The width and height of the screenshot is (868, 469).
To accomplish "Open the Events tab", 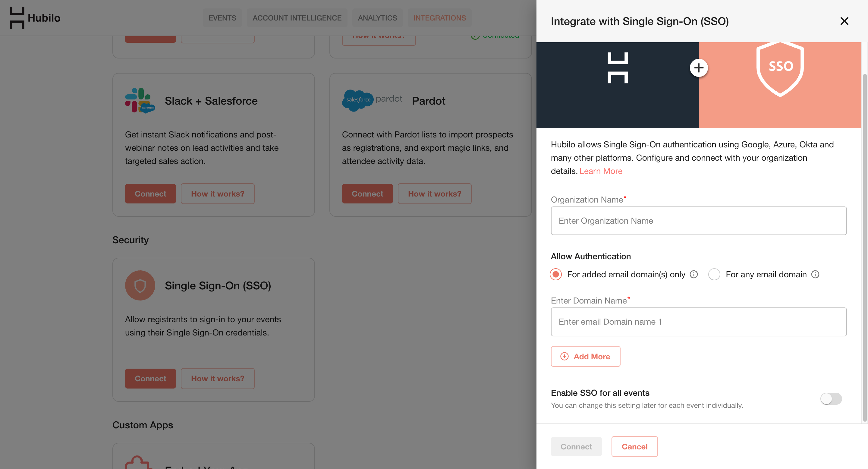I will click(x=222, y=18).
